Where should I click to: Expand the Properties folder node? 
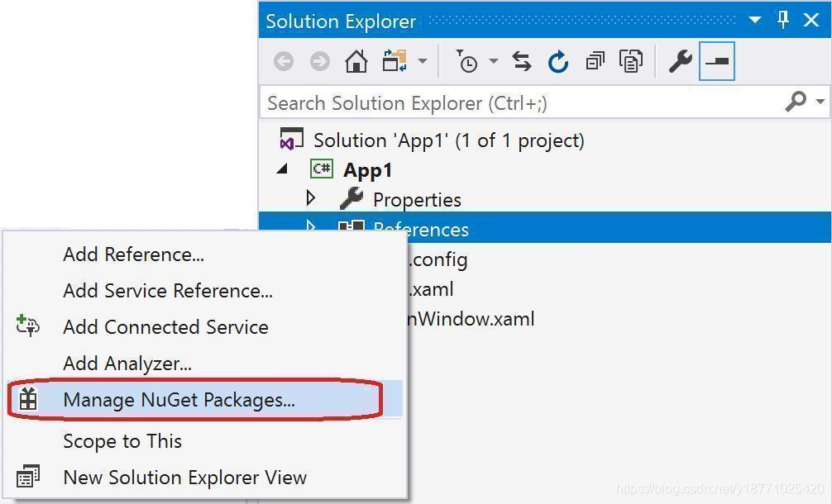pyautogui.click(x=311, y=198)
